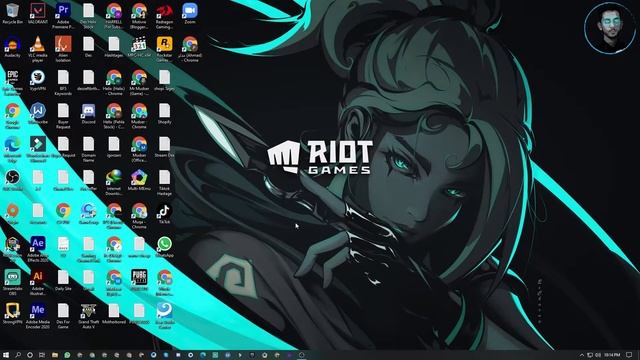The height and width of the screenshot is (360, 640).
Task: Launch OBS Studio shortcut
Action: pyautogui.click(x=12, y=180)
